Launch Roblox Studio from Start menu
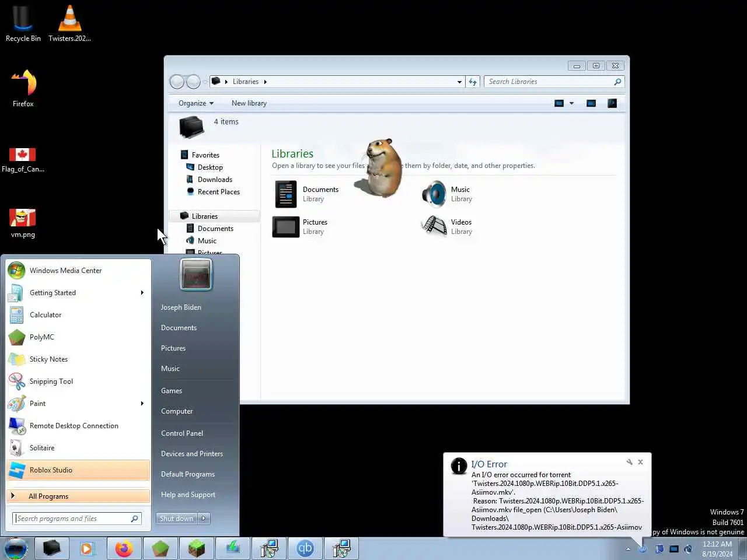747x560 pixels. coord(78,470)
